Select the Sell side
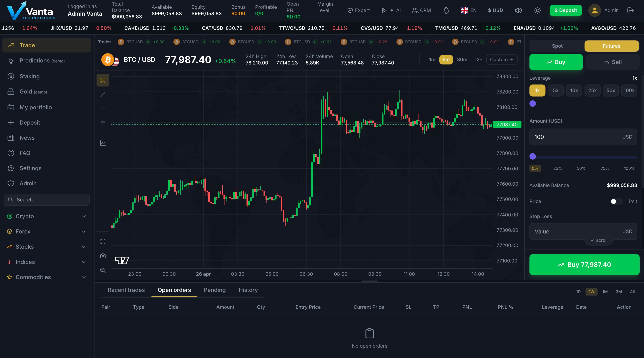 tap(613, 62)
